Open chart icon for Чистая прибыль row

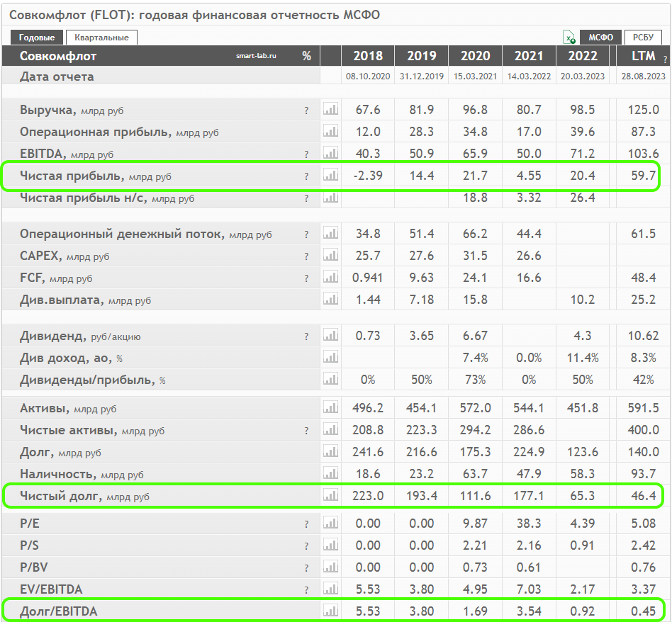click(330, 175)
